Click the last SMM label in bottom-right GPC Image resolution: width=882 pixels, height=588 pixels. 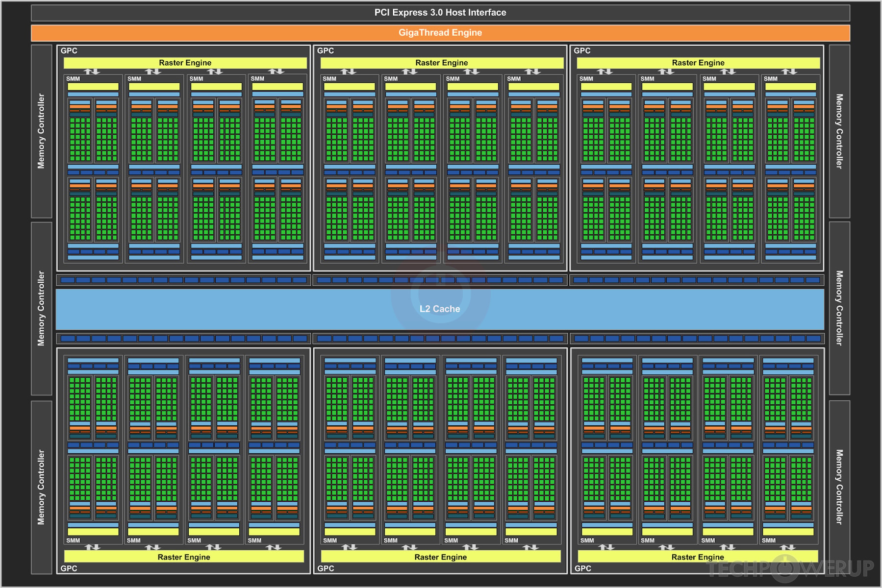click(769, 540)
